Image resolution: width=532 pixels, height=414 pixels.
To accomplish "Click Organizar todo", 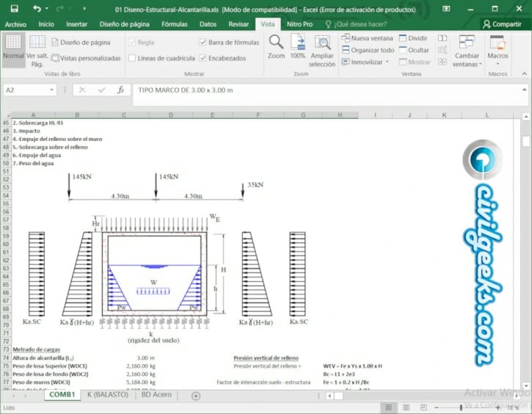I will tap(368, 50).
